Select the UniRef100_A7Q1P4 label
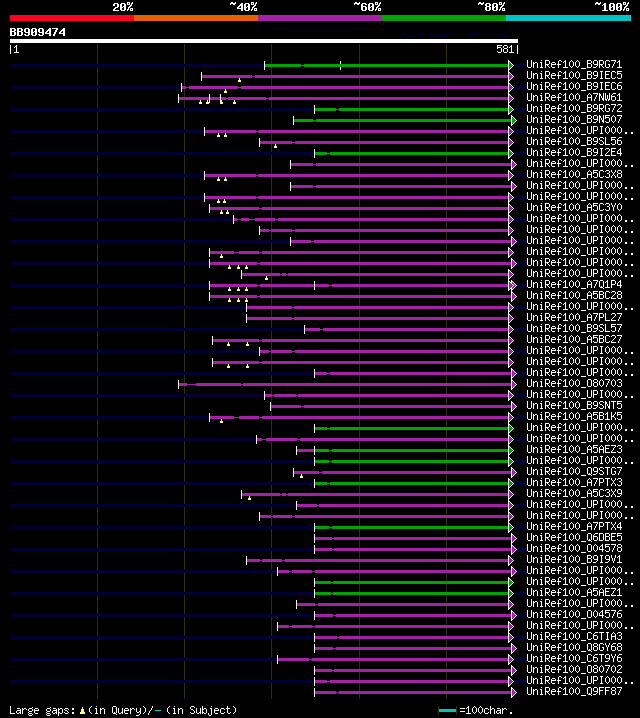Image resolution: width=640 pixels, height=718 pixels. tap(574, 284)
